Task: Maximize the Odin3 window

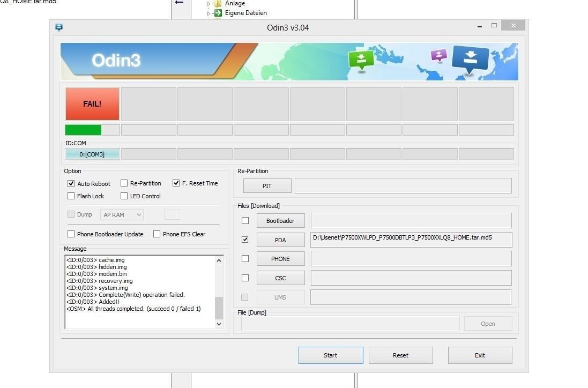Action: 494,26
